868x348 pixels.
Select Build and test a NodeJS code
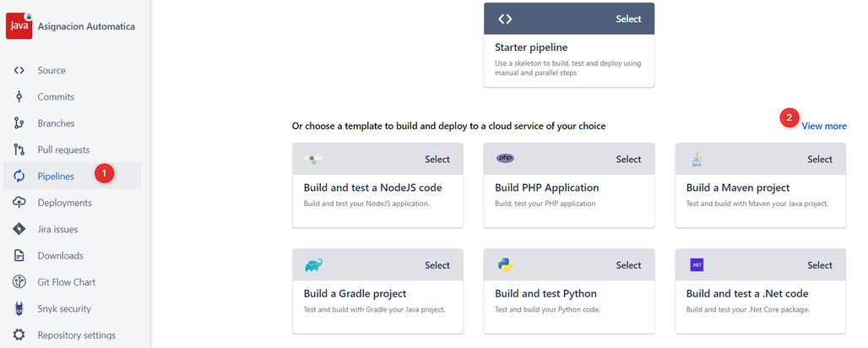377,185
